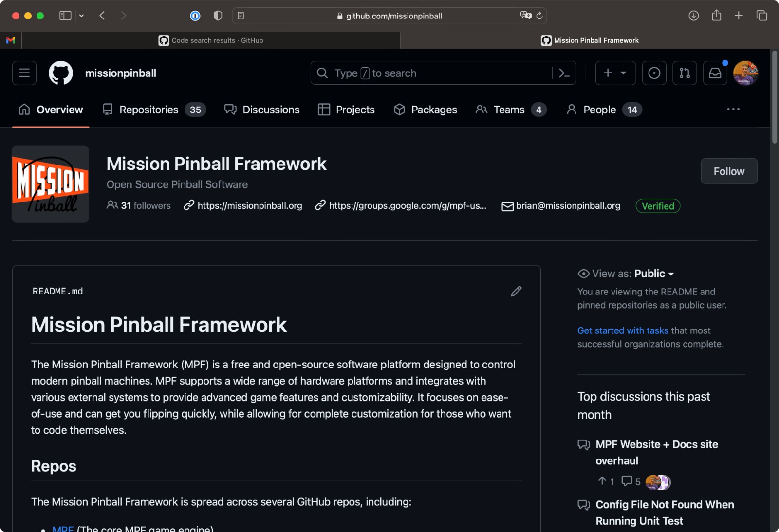This screenshot has width=779, height=532.
Task: Open your notifications inbox
Action: click(715, 73)
